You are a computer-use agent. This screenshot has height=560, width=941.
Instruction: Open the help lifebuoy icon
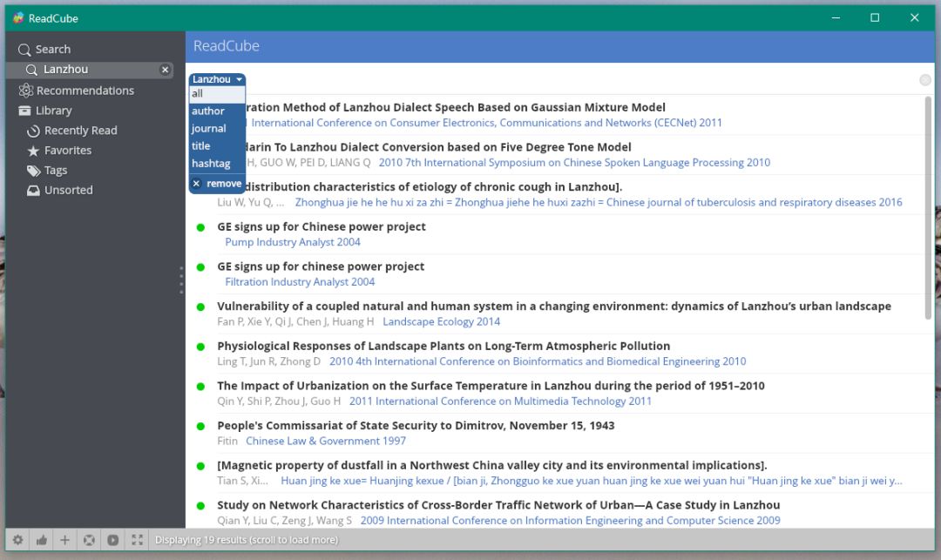[x=89, y=540]
